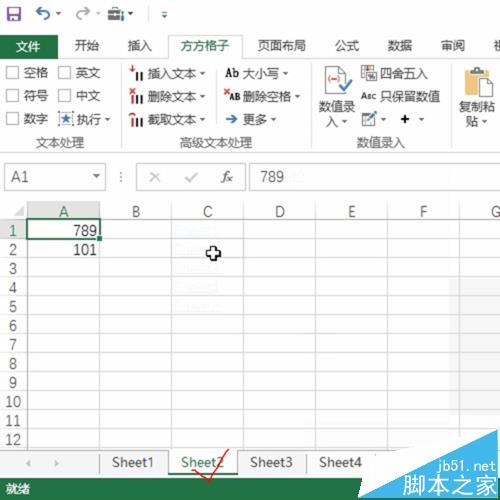
Task: Click the Save icon in quick access toolbar
Action: 13,14
